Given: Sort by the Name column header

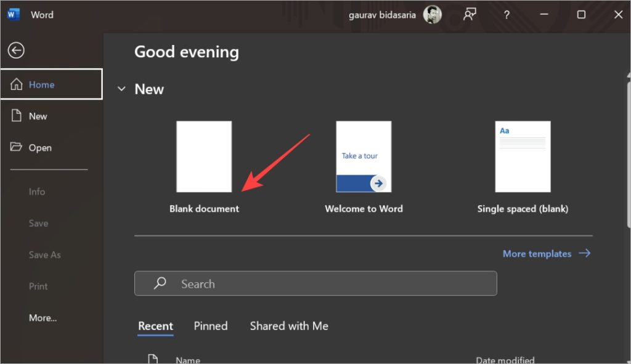Looking at the screenshot, I should coord(188,360).
